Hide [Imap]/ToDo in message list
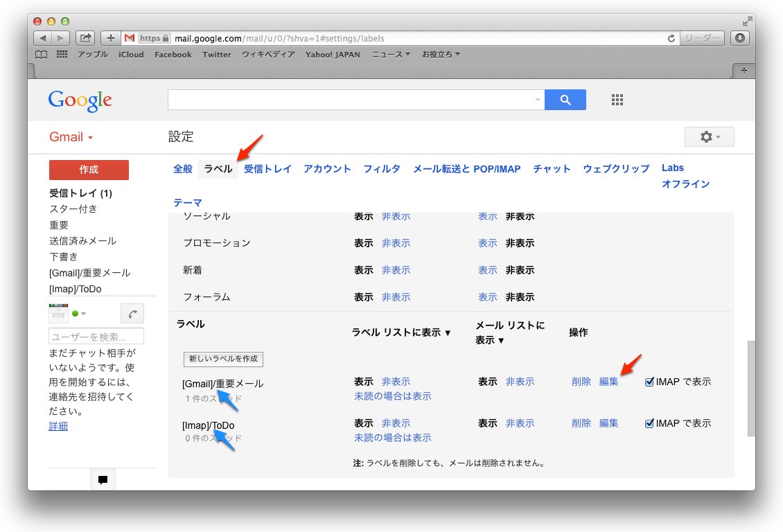The width and height of the screenshot is (783, 532). tap(520, 423)
